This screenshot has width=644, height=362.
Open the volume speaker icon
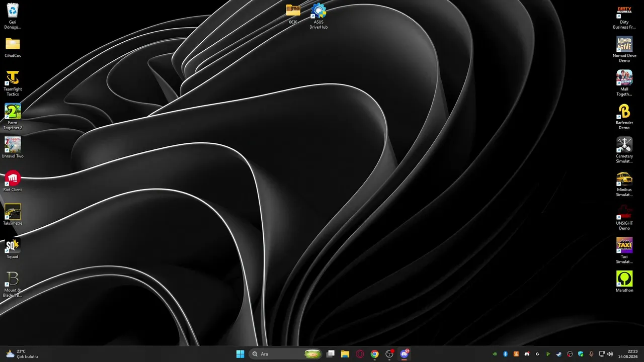coord(610,354)
